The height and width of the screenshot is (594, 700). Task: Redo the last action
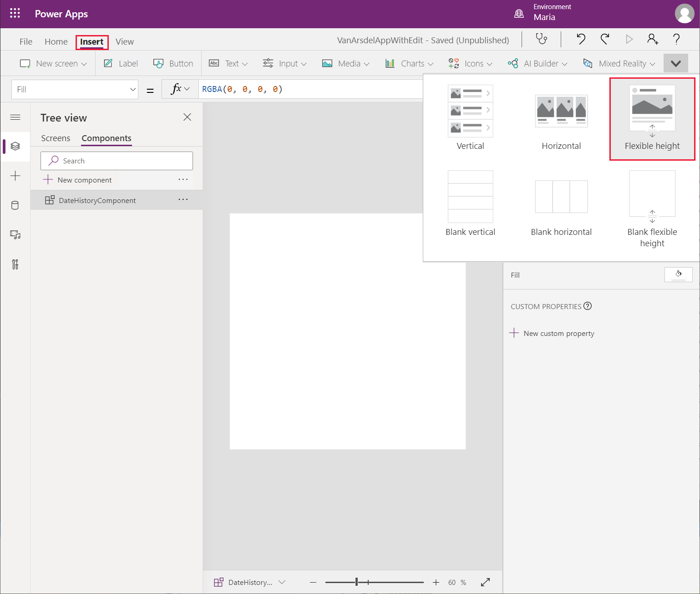click(x=605, y=39)
